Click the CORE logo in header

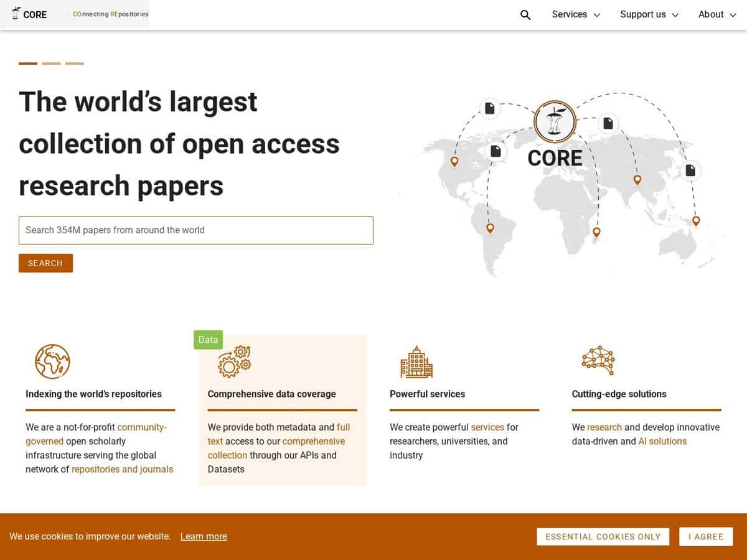[29, 14]
